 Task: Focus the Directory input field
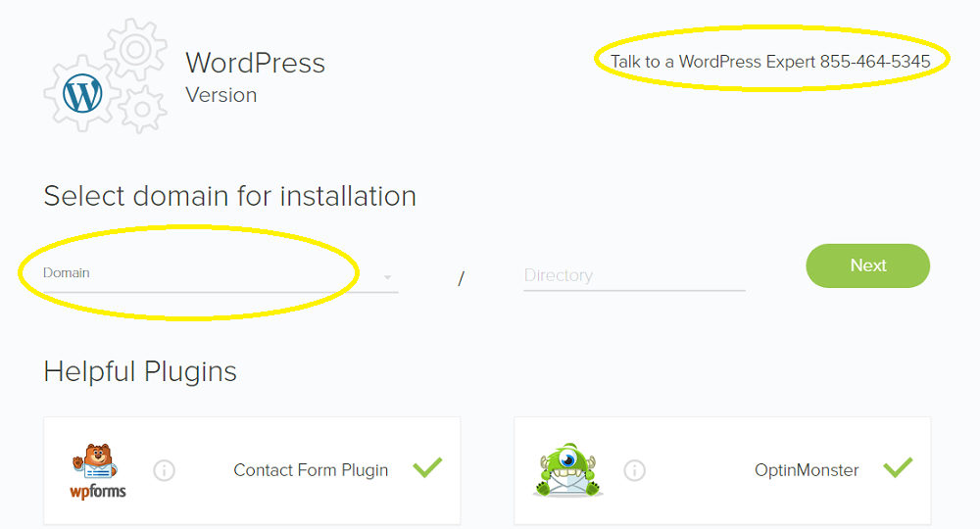coord(634,275)
